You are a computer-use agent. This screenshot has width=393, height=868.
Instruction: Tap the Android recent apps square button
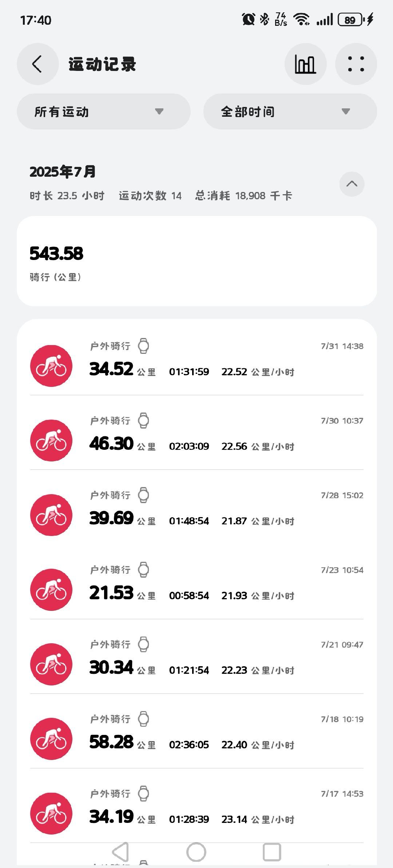[272, 852]
